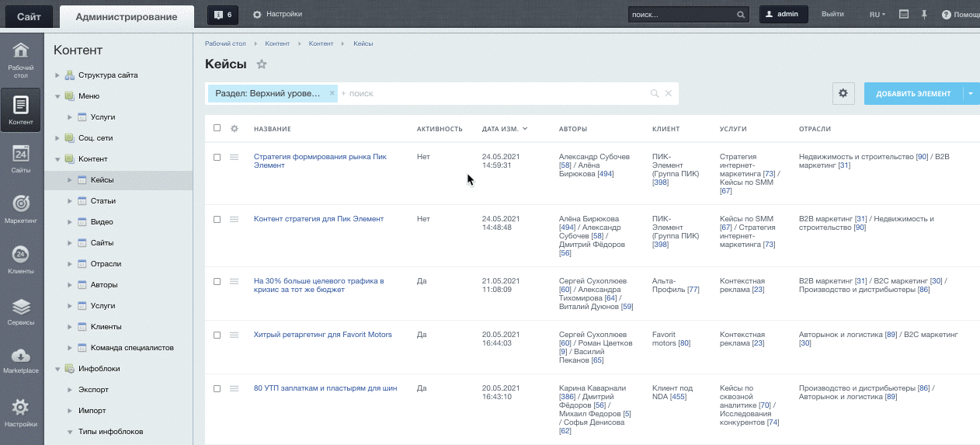
Task: Select the Контент sidebar icon
Action: pos(21,110)
